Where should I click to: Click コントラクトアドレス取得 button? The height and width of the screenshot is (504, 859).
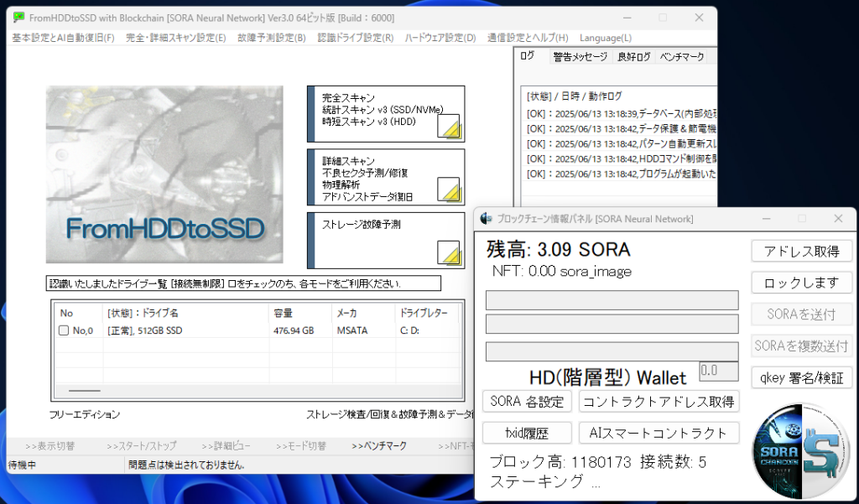click(659, 402)
